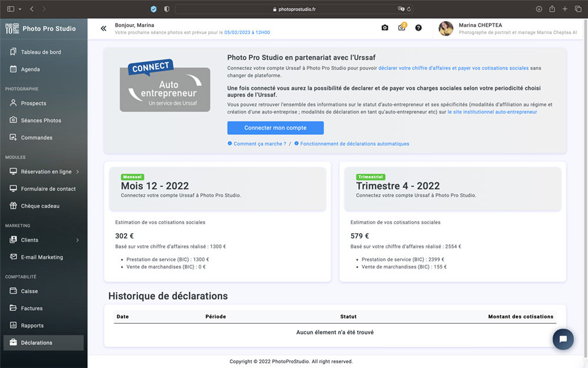Click the Formulaire de contact monitor icon
588x368 pixels.
(x=13, y=188)
